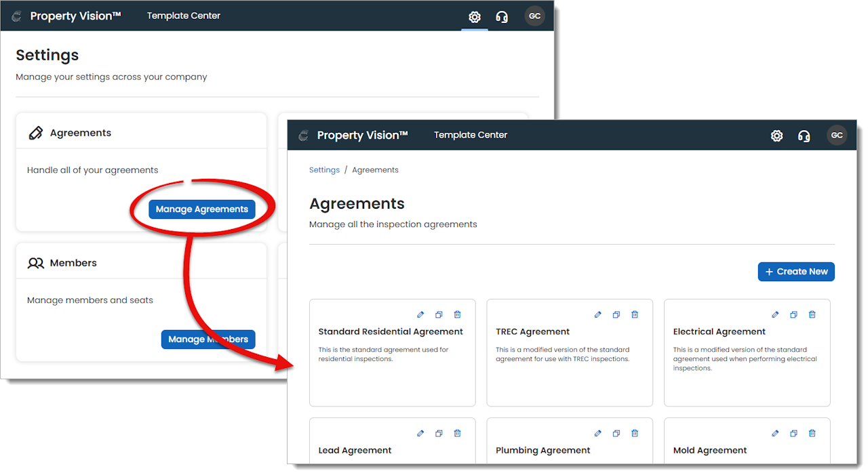Delete the Electrical Agreement
This screenshot has width=868, height=475.
pyautogui.click(x=812, y=314)
